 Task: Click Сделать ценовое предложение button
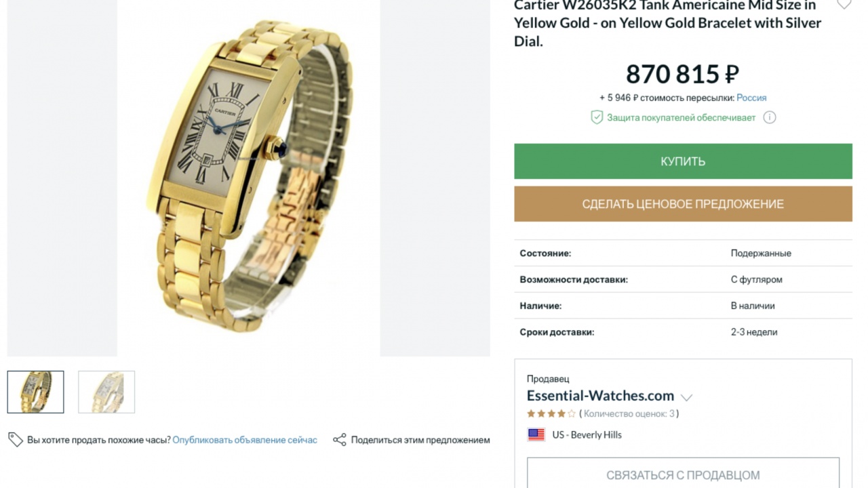683,204
